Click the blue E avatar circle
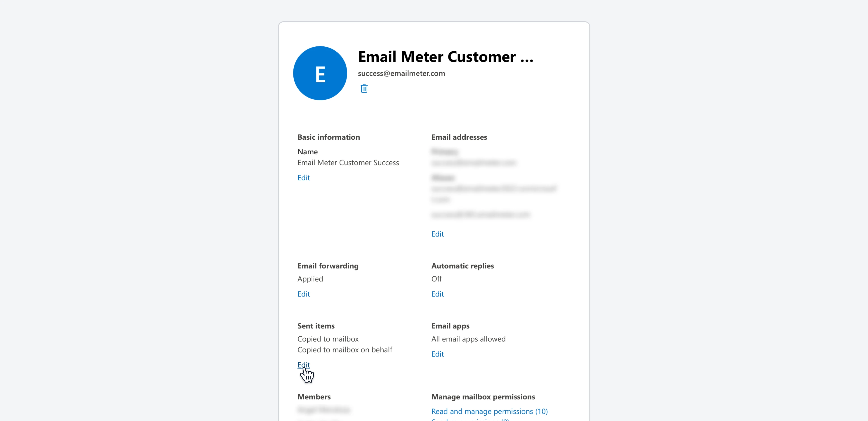Screen dimensions: 868x421 click(x=320, y=73)
